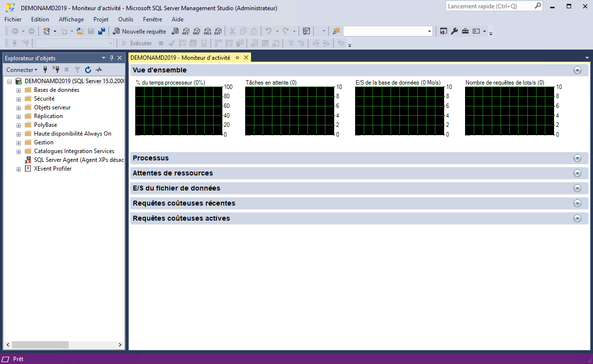Image resolution: width=593 pixels, height=364 pixels.
Task: Expand the Requêtes coûteuses récentes section
Action: point(577,203)
